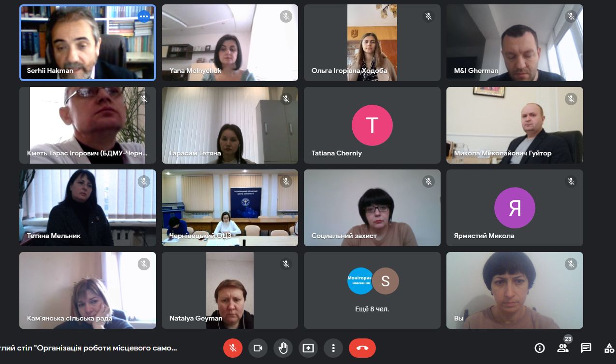Click the present screen icon

[308, 348]
